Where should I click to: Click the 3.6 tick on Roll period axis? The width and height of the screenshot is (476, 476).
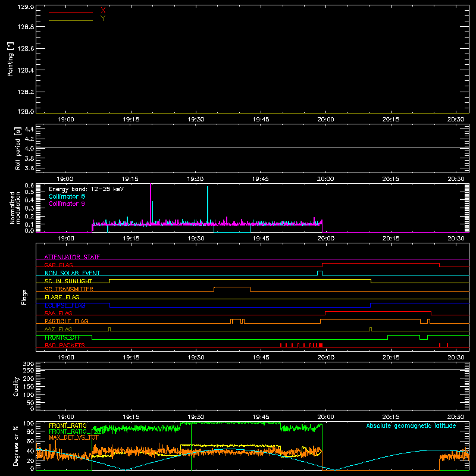point(29,168)
